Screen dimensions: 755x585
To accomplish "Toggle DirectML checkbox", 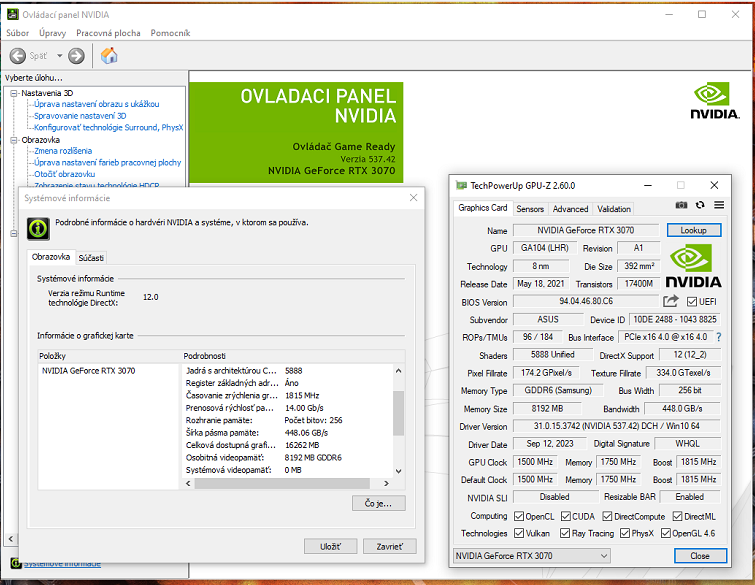I will click(x=677, y=517).
